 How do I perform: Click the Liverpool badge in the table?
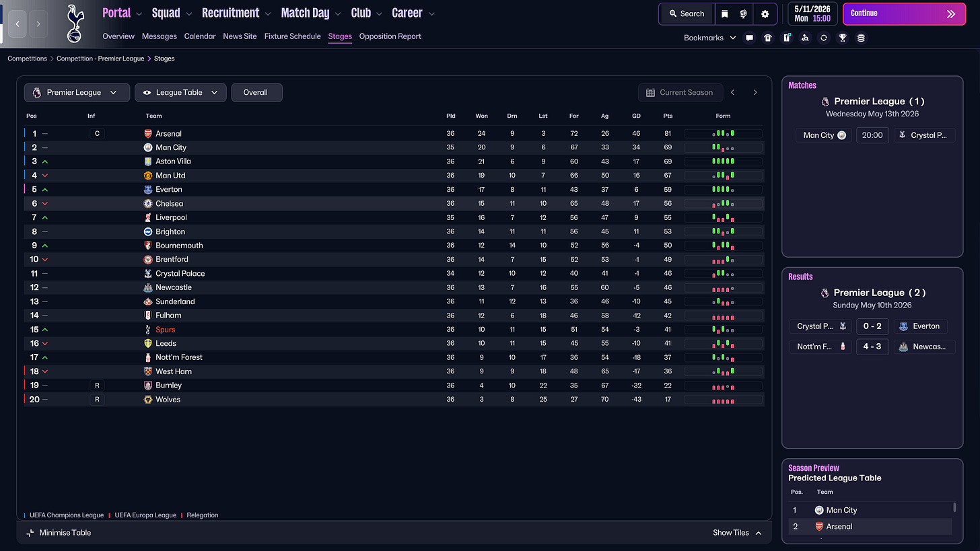pos(148,217)
